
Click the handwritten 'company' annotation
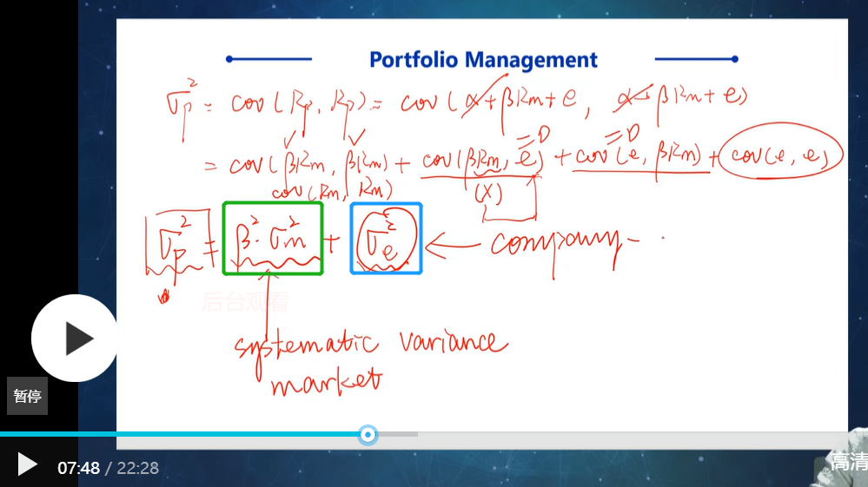click(565, 244)
